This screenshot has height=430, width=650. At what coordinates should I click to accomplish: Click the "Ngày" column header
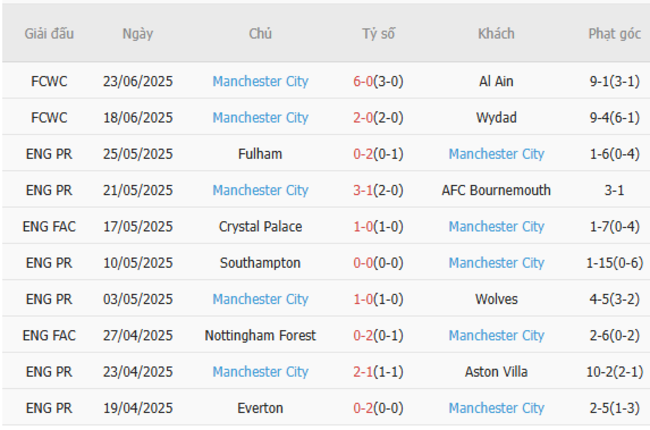[x=138, y=34]
